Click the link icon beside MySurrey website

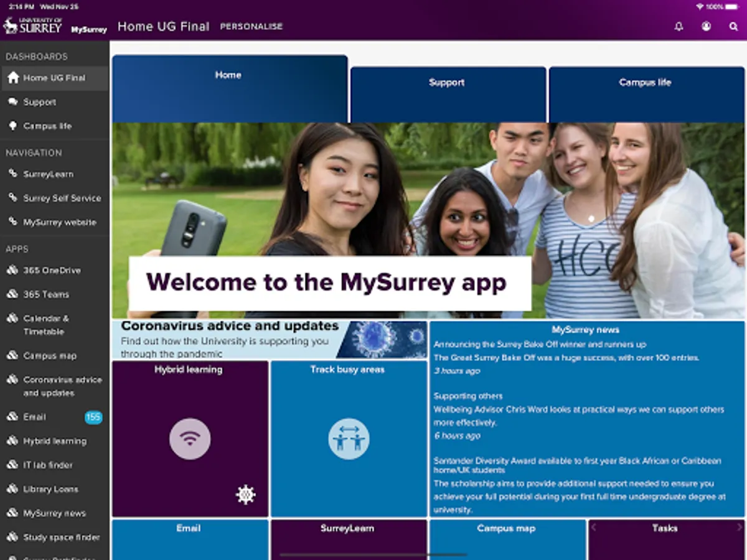click(13, 222)
